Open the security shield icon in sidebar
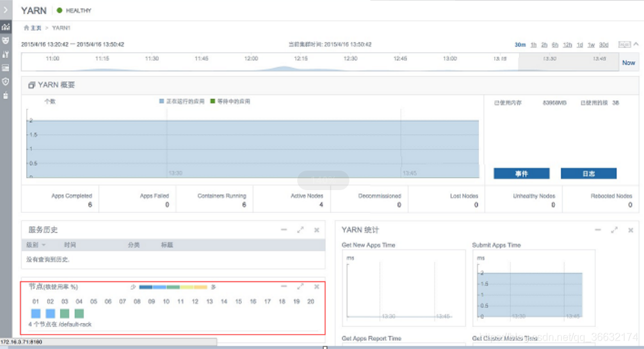This screenshot has width=644, height=349. tap(6, 81)
